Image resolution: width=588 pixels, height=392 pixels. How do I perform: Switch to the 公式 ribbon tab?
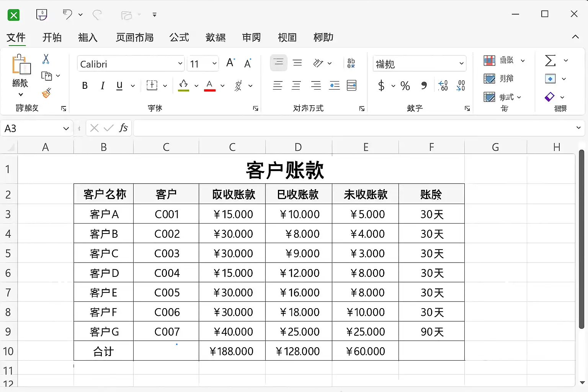pos(179,38)
